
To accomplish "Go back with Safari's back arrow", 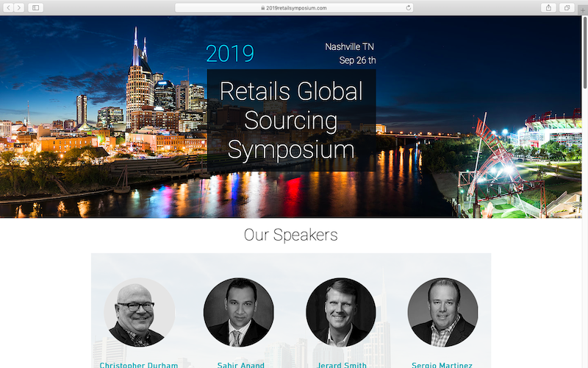I will 8,7.
